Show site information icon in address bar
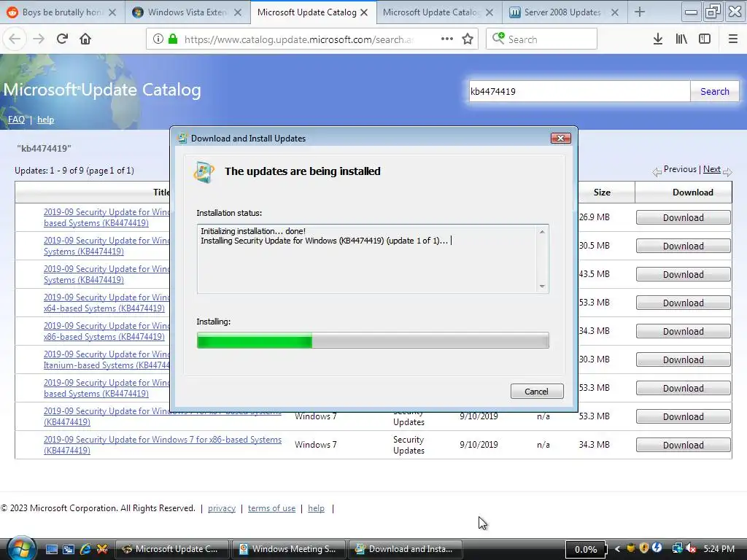 158,39
